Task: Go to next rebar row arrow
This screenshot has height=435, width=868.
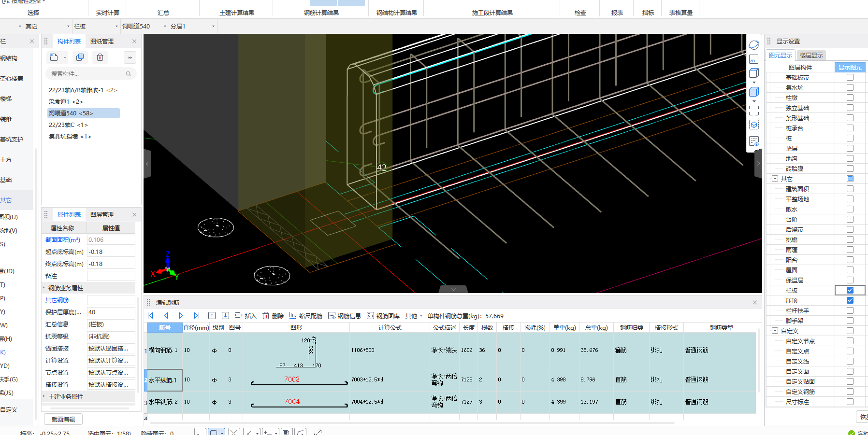Action: [181, 316]
